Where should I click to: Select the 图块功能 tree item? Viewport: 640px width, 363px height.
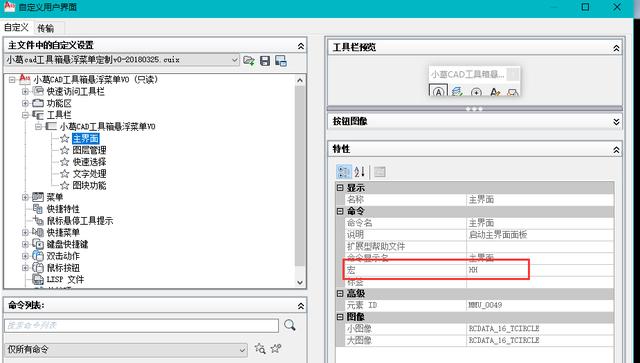coord(89,186)
